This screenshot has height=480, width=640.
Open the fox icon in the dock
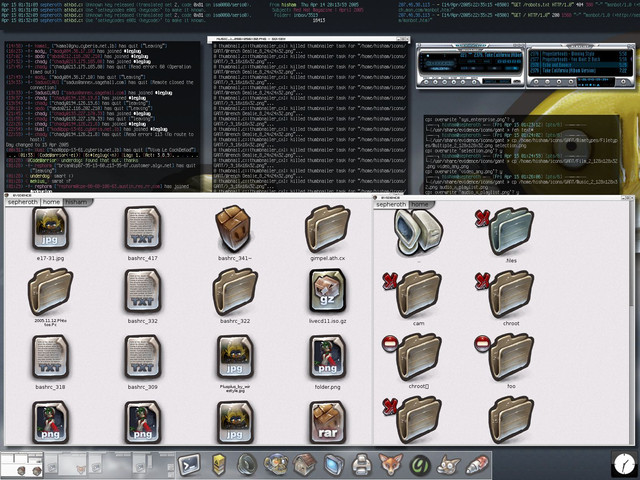coord(388,465)
